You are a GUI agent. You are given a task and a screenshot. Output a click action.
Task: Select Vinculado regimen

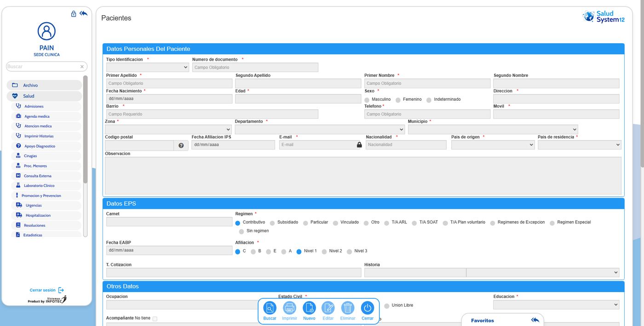click(x=336, y=223)
